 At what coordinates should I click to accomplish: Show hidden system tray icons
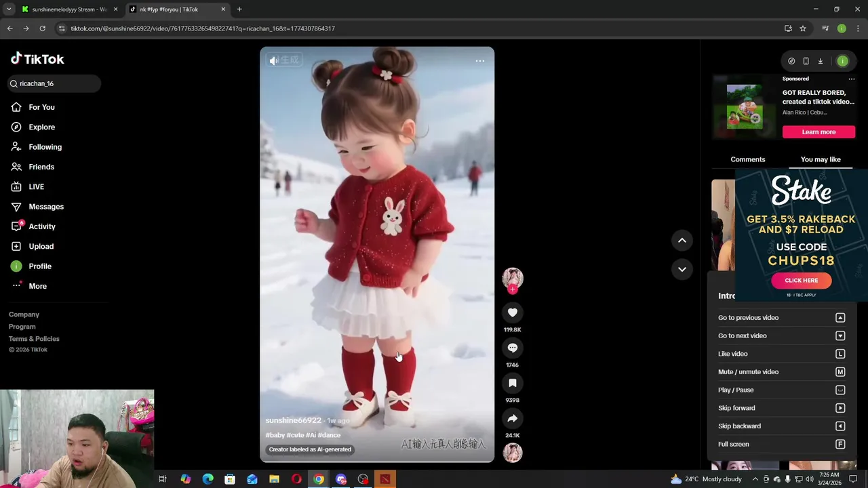pyautogui.click(x=755, y=479)
